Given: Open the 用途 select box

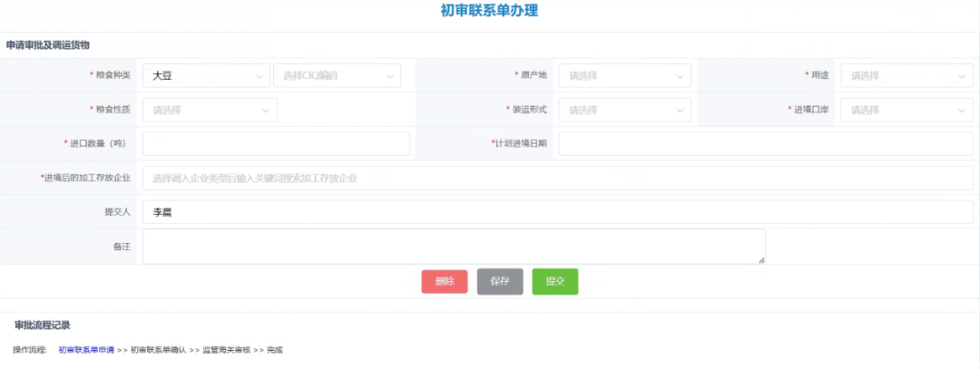Looking at the screenshot, I should pos(906,75).
